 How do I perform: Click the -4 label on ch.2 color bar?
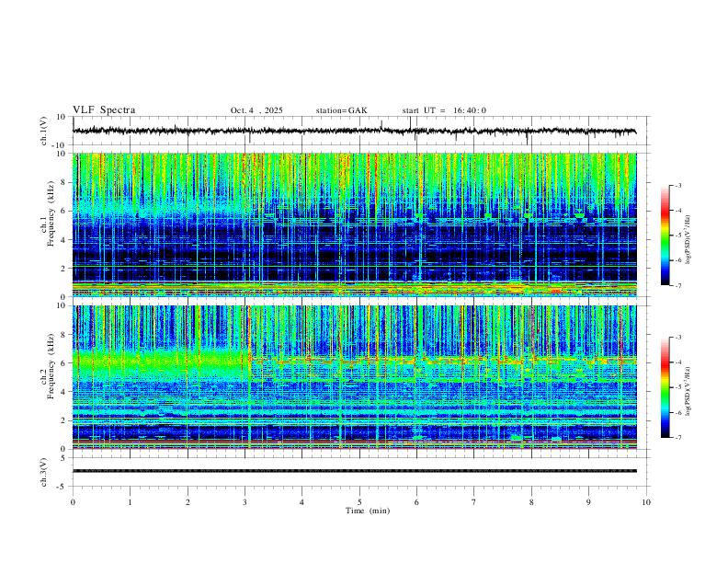[x=677, y=362]
